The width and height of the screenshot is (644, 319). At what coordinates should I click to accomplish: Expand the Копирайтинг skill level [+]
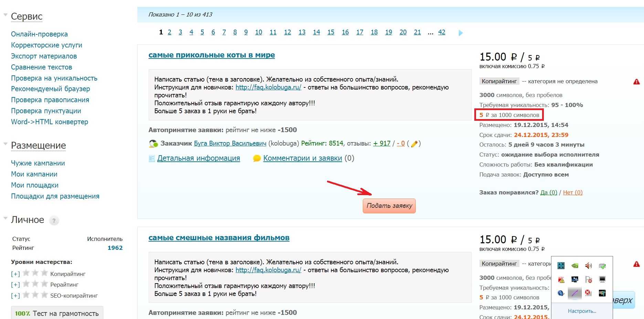[x=15, y=274]
